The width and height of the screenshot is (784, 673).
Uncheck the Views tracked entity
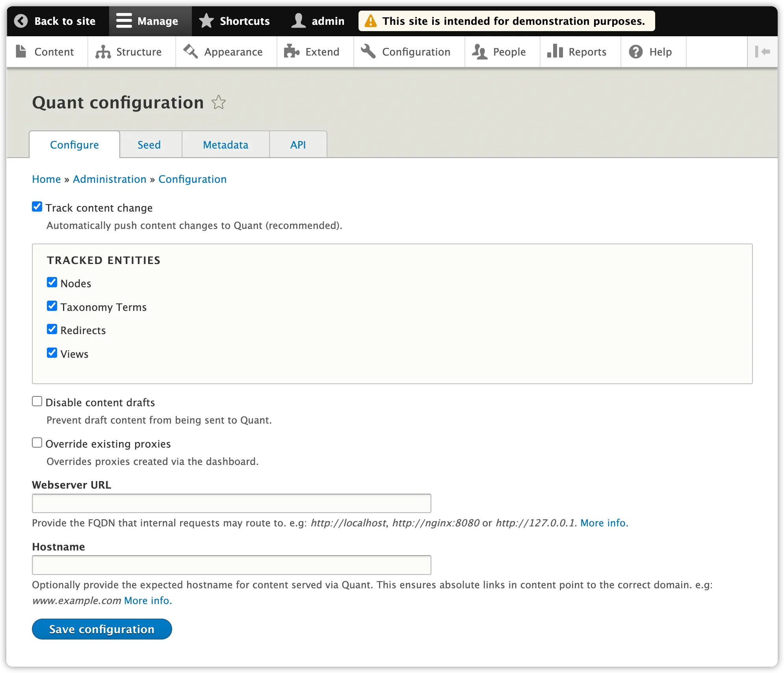pos(52,353)
